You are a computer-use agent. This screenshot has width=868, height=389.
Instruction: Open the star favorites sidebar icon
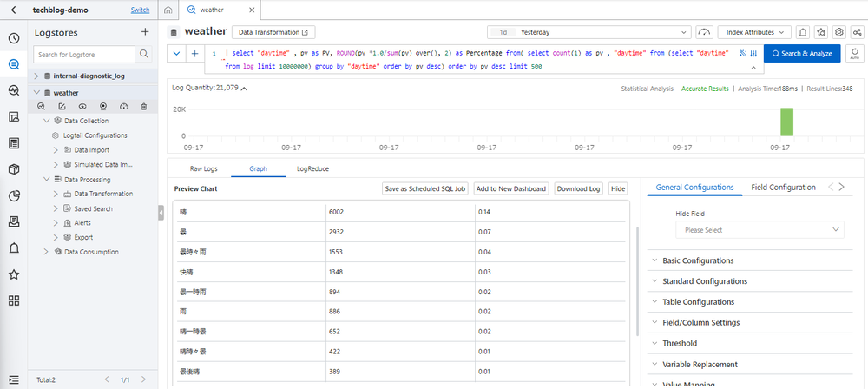14,274
